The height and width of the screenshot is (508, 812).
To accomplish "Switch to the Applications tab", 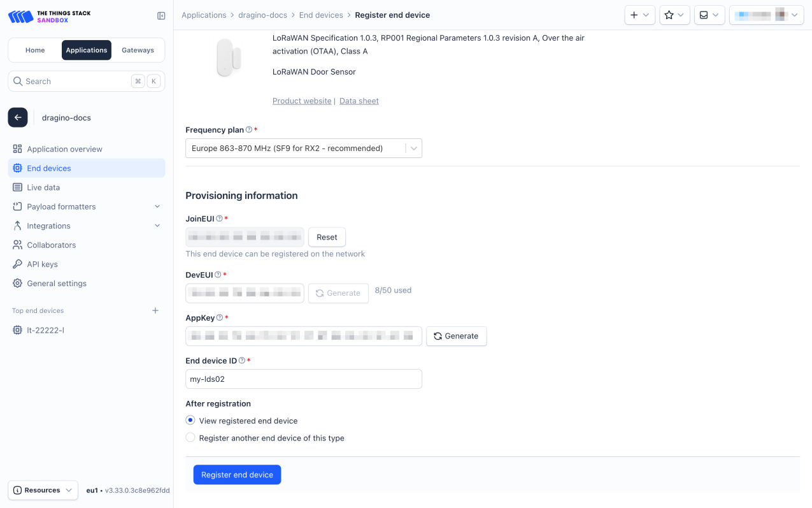I will pyautogui.click(x=87, y=50).
